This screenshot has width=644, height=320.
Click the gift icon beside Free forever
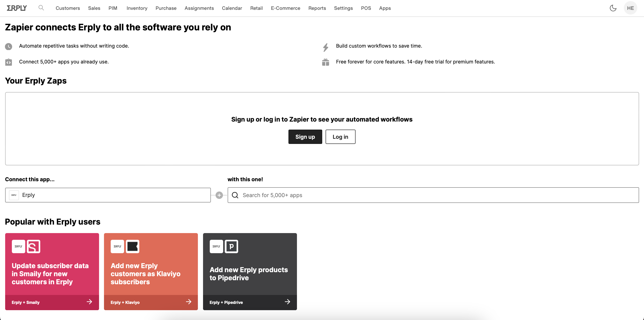pyautogui.click(x=326, y=62)
